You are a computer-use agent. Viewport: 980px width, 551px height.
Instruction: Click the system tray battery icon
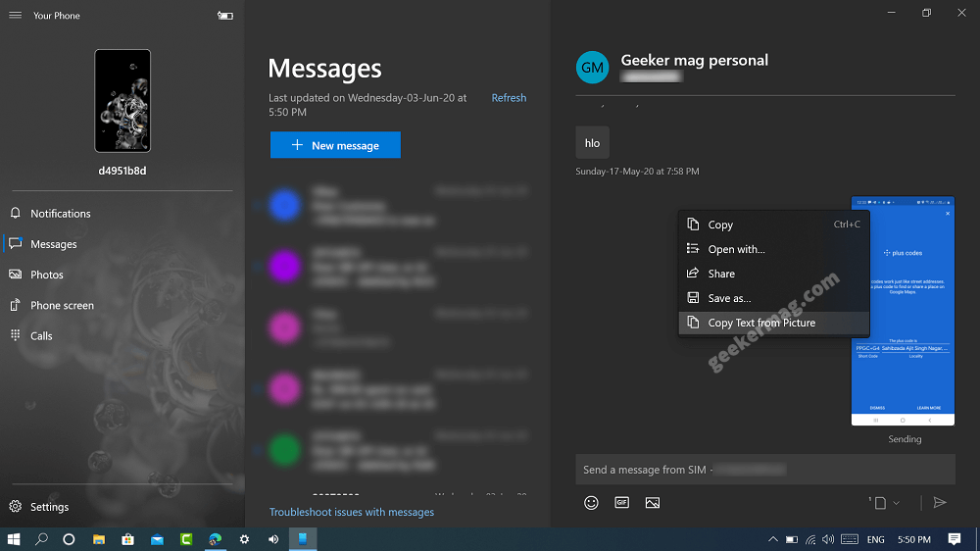click(791, 539)
